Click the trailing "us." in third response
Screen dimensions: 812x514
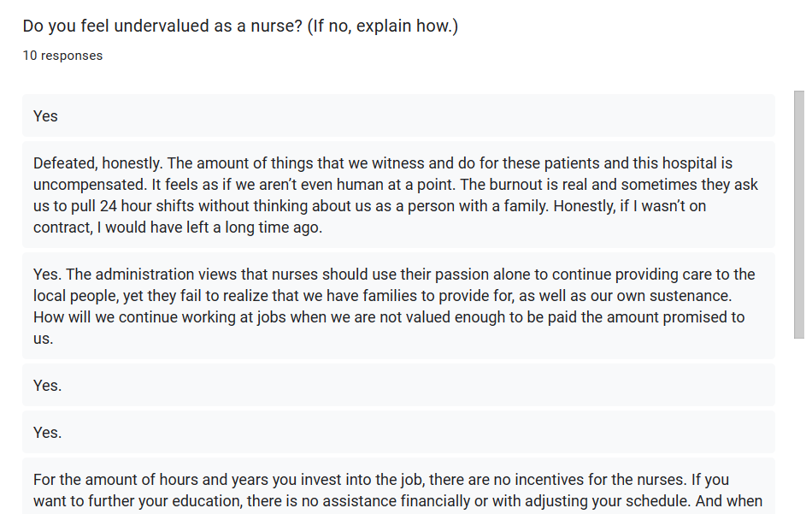(44, 339)
